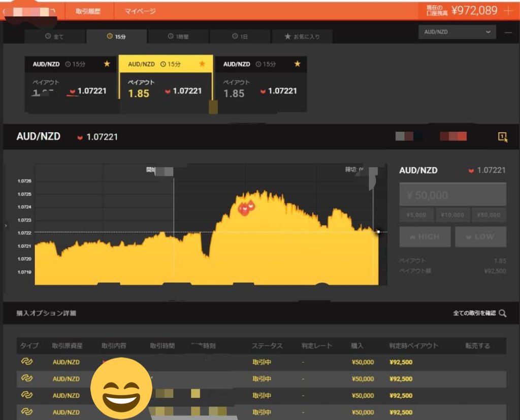Expand the left side panel arrow
520x420 pixels.
(6, 226)
